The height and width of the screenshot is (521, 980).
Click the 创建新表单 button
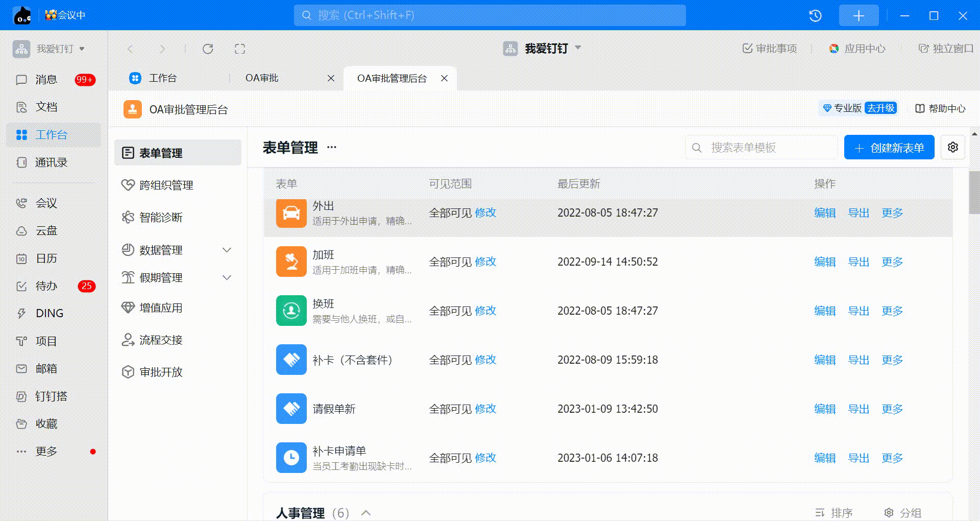click(x=889, y=148)
